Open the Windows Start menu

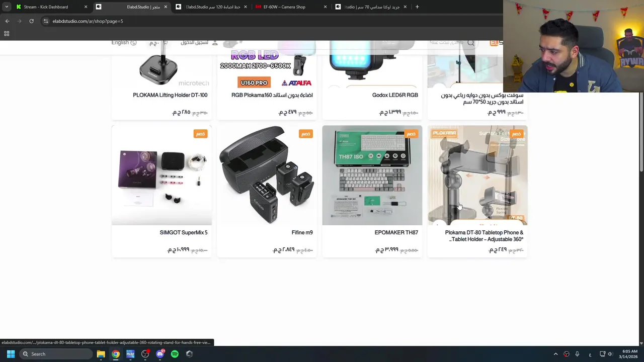[11, 354]
